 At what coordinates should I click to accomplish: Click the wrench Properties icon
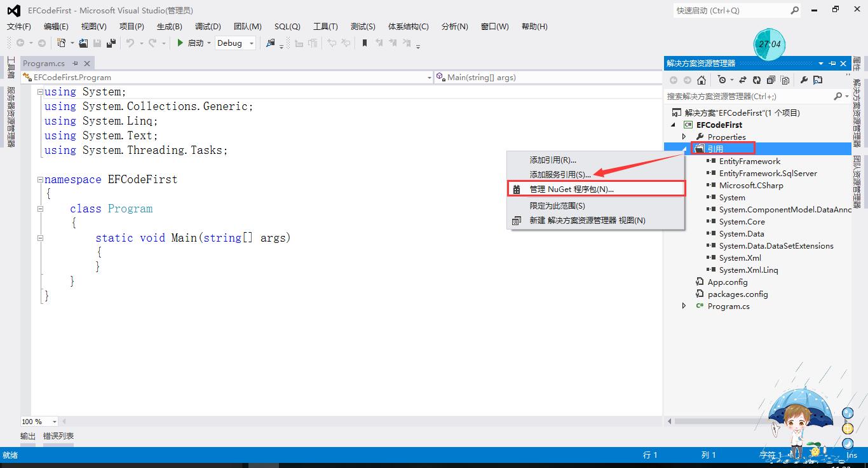click(x=804, y=80)
